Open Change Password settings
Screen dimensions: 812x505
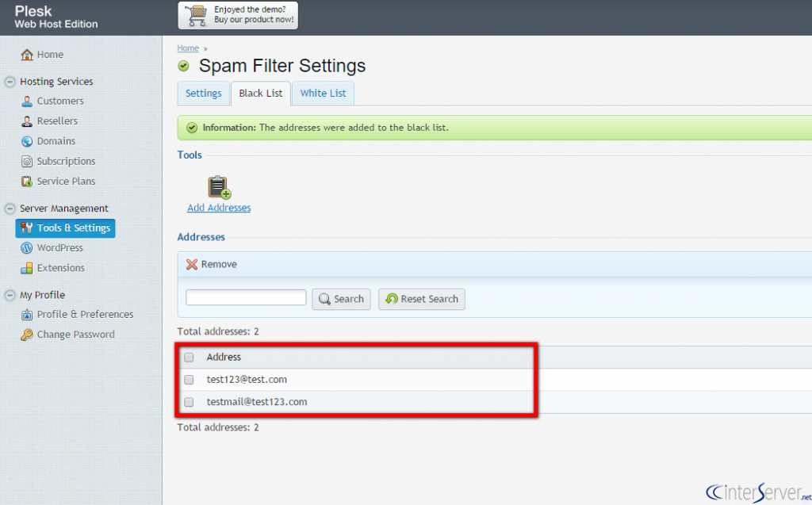coord(76,334)
